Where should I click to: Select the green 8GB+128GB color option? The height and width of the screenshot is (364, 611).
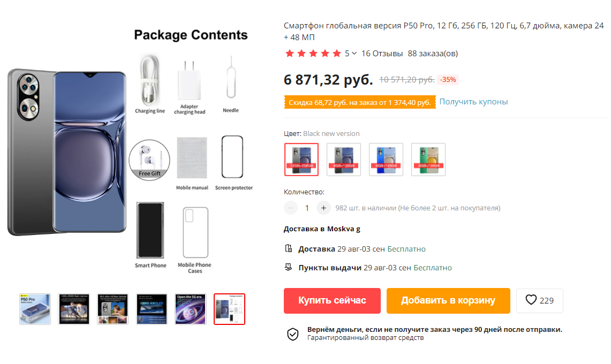(428, 159)
